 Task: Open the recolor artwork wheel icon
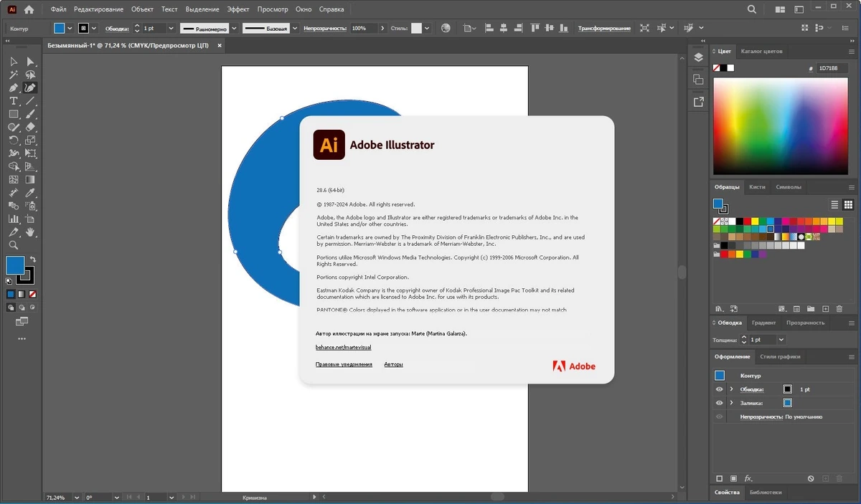pyautogui.click(x=446, y=28)
